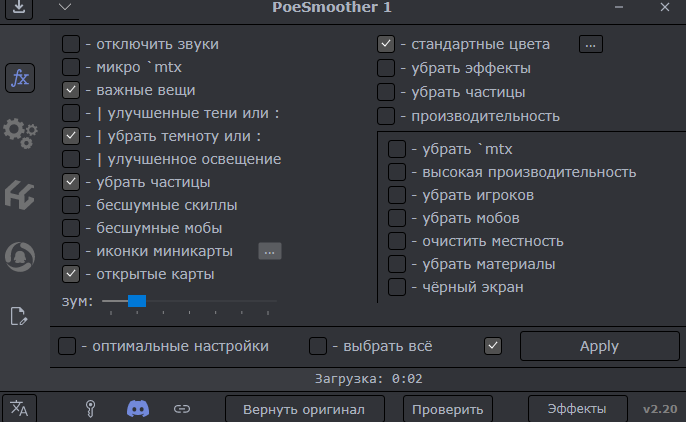
Task: Click the 'Проверить' button
Action: tap(448, 409)
